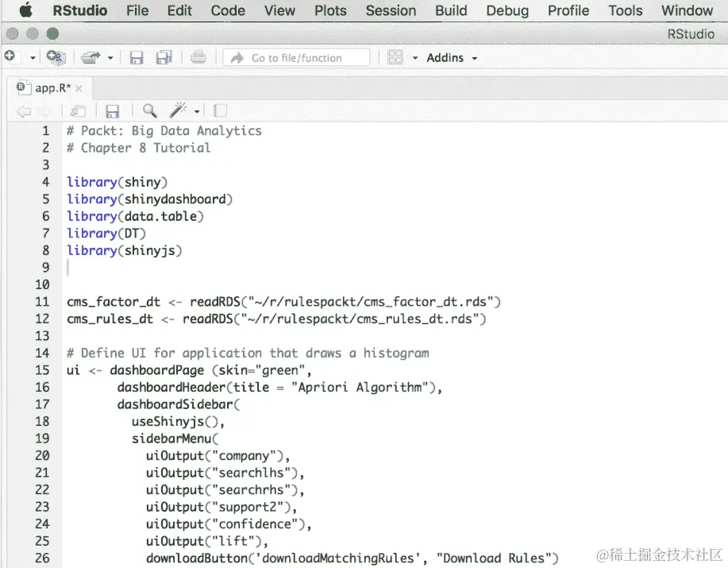This screenshot has height=568, width=728.
Task: Click the dashboardPage skin="green" line
Action: pos(189,371)
